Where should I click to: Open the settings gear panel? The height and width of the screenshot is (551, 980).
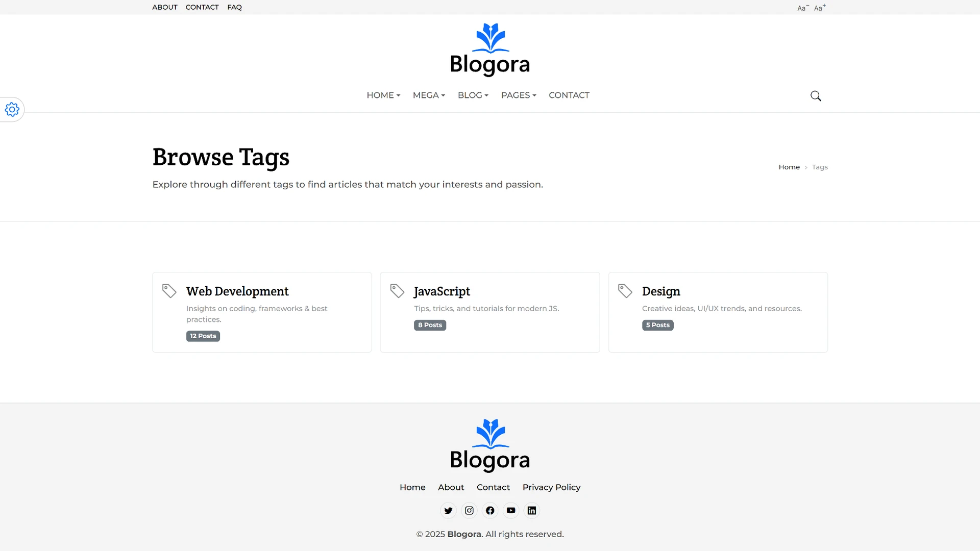(12, 109)
